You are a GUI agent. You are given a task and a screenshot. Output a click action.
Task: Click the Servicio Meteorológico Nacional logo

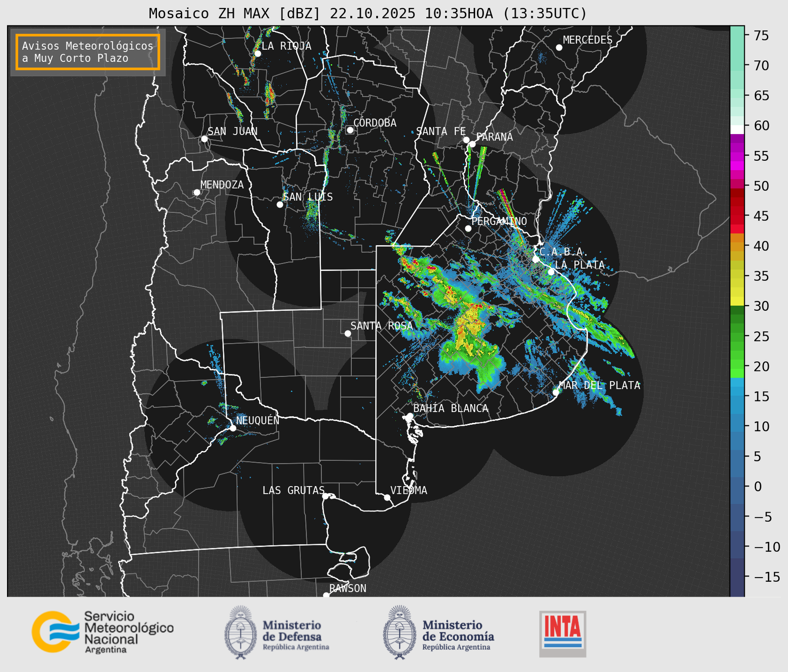[x=102, y=632]
